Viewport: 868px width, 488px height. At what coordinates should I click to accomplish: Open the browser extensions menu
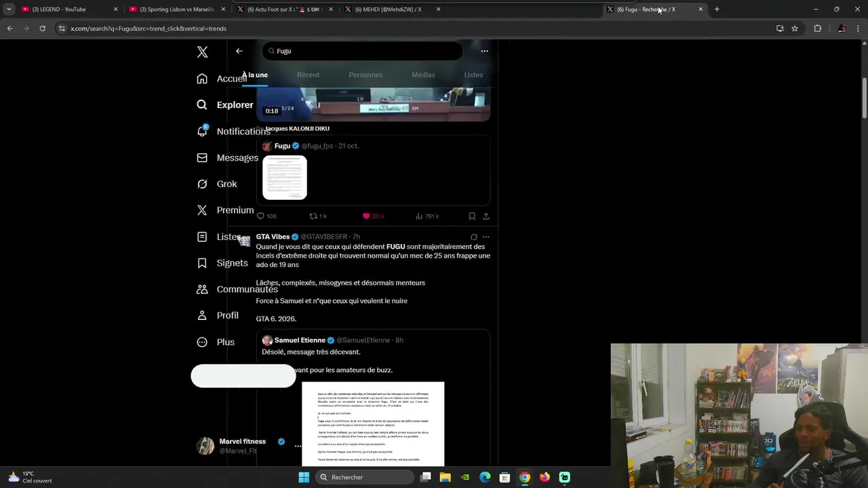click(x=817, y=28)
